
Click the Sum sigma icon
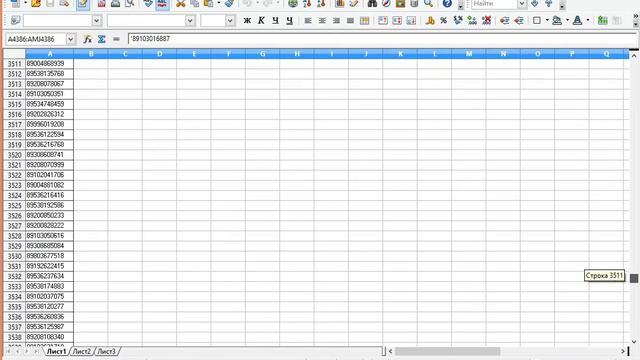[102, 39]
